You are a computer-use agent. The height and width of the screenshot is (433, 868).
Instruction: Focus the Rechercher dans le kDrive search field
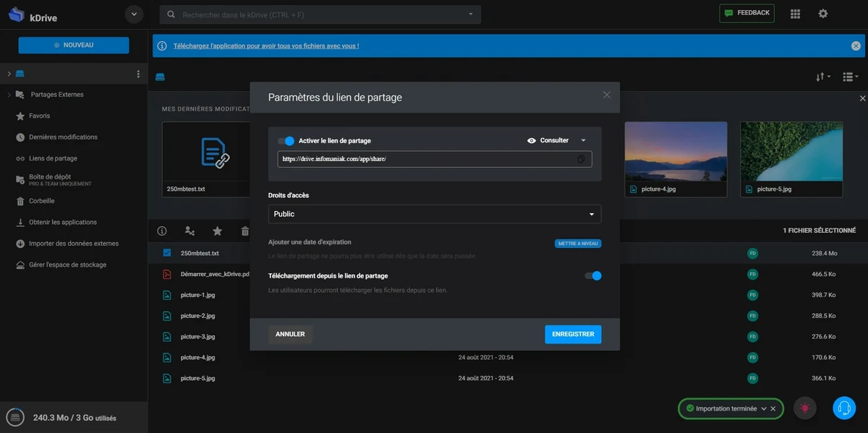(320, 14)
